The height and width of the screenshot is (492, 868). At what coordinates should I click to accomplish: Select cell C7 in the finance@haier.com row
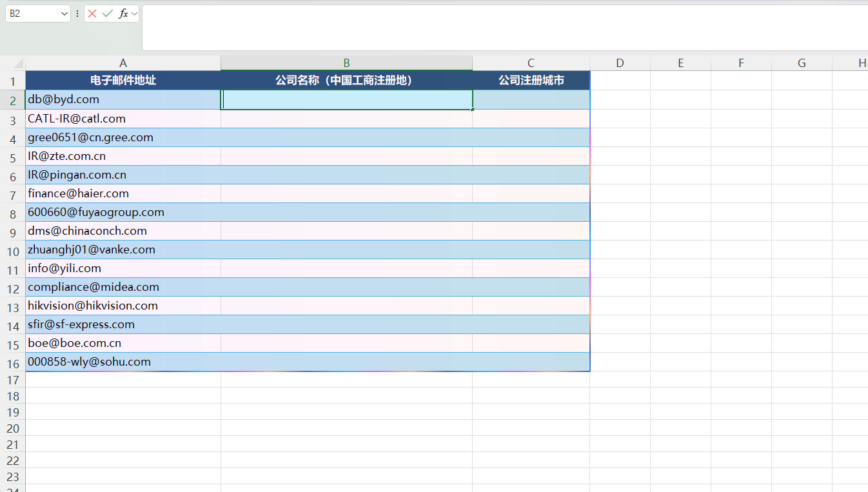point(531,193)
